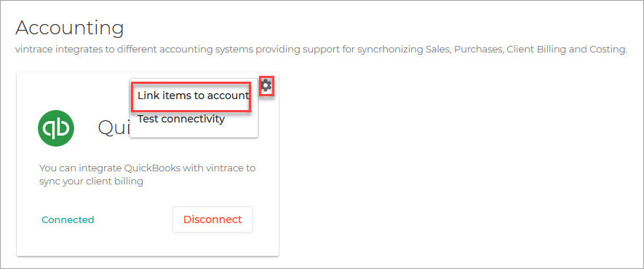Click 'sync your client billing' text line

pos(91,182)
